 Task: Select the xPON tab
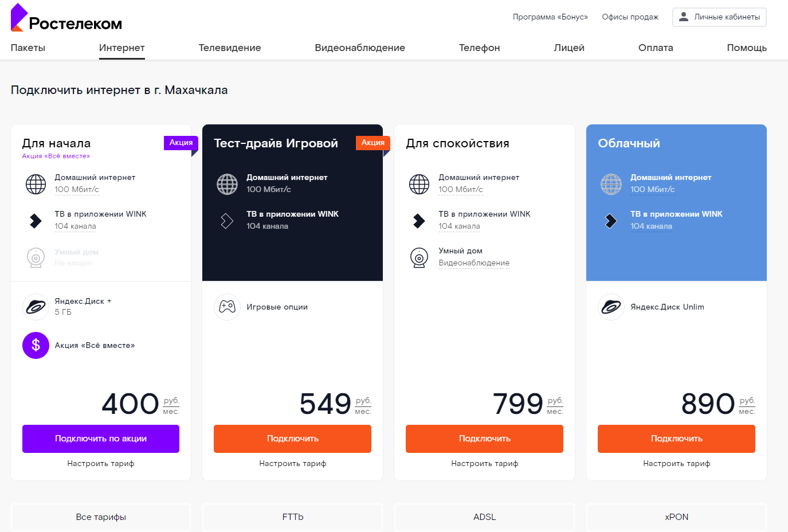(676, 517)
